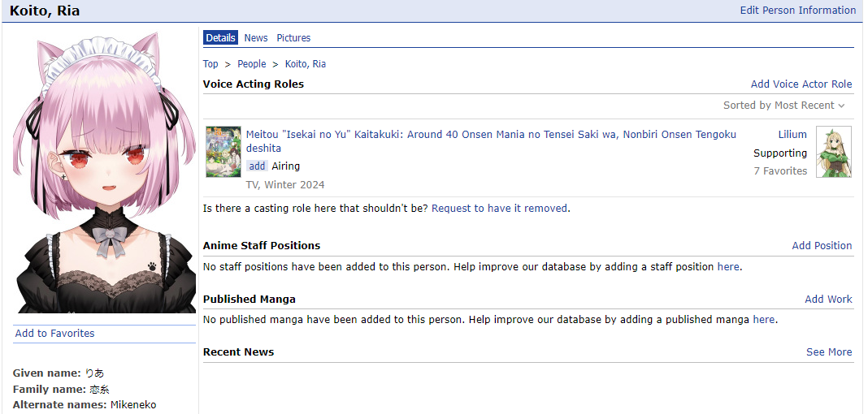Click Add Work link for manga
Screen dimensions: 868x414
828,300
